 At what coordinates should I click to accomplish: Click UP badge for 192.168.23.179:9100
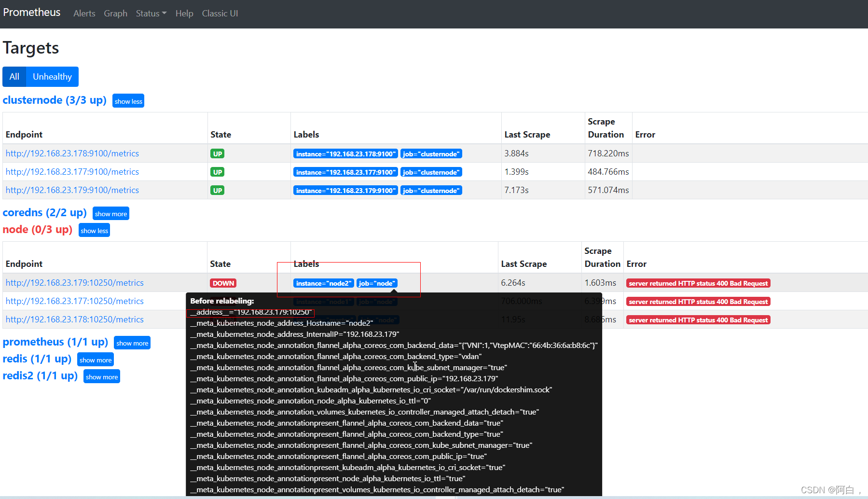click(218, 191)
